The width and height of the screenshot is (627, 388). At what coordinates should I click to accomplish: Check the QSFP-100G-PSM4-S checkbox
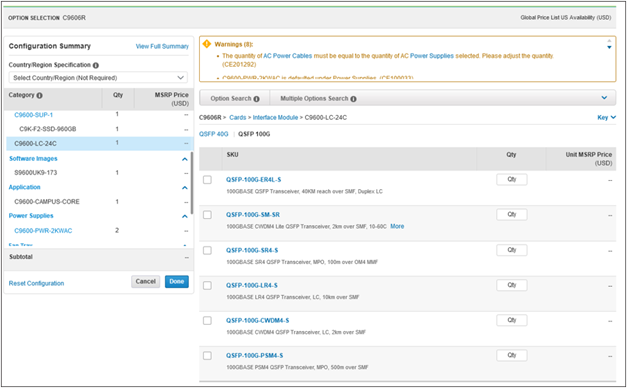tap(207, 356)
